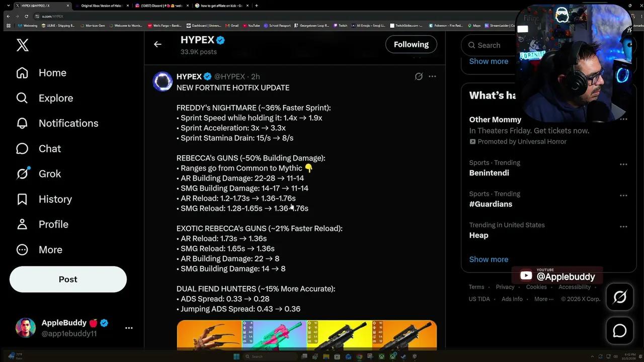644x362 pixels.
Task: Open more options for Heap trend
Action: pos(623,227)
